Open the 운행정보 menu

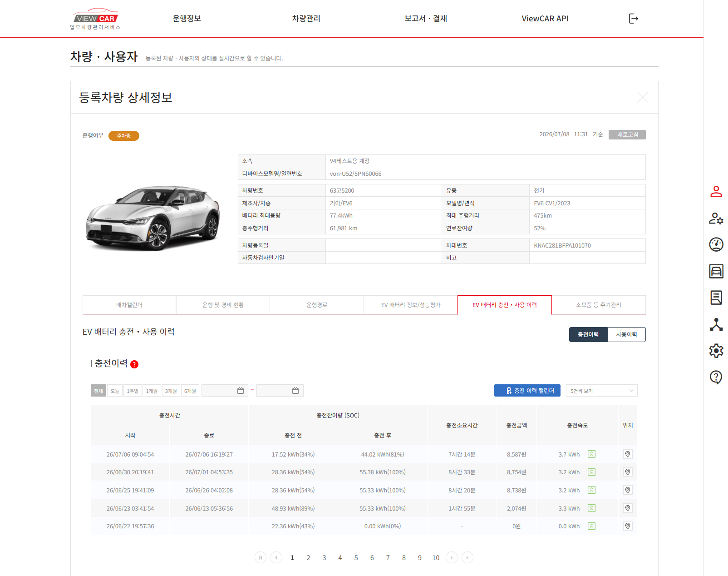click(x=187, y=19)
